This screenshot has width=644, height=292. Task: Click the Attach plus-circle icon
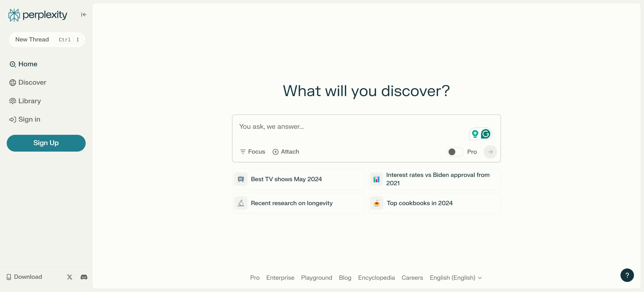[275, 152]
